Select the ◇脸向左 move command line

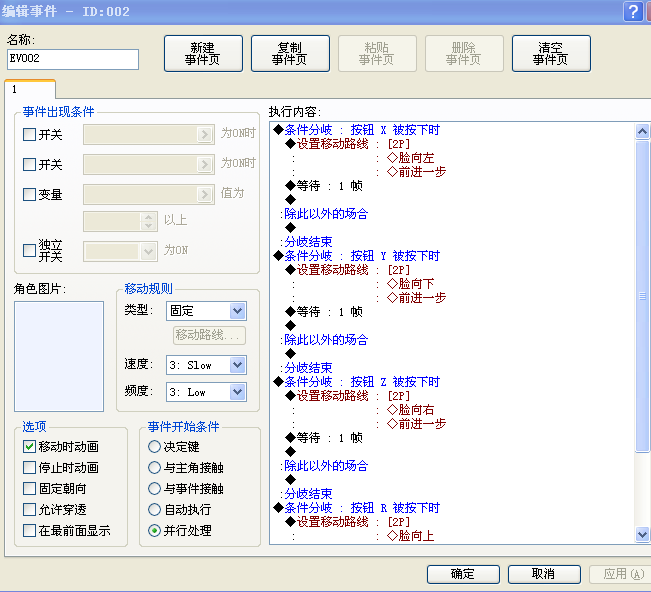(411, 158)
